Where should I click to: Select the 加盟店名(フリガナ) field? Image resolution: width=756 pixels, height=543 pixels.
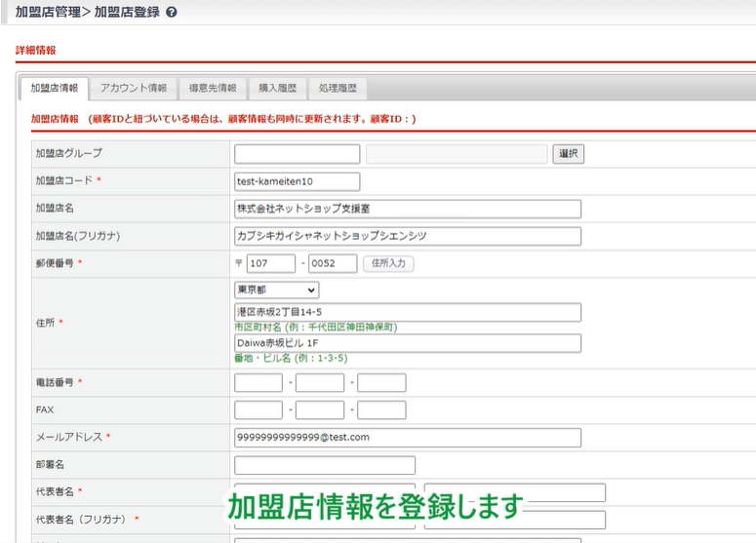click(x=408, y=236)
